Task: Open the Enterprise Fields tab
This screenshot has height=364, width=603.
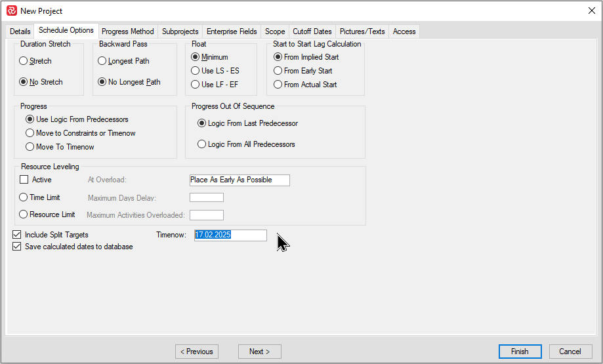Action: [232, 31]
